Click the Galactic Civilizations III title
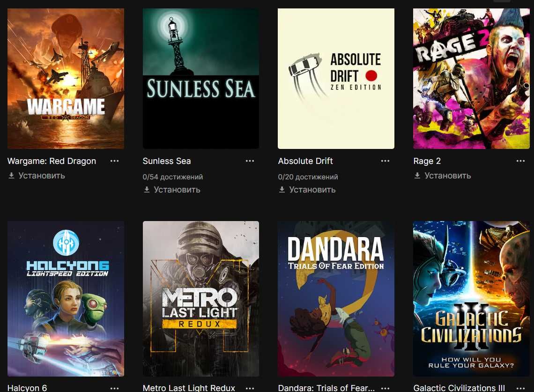 [459, 388]
